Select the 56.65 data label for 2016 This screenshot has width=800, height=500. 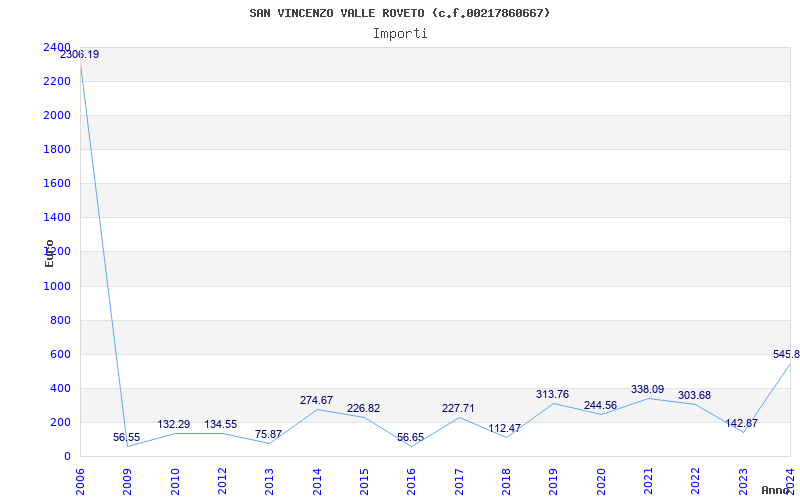(x=411, y=437)
